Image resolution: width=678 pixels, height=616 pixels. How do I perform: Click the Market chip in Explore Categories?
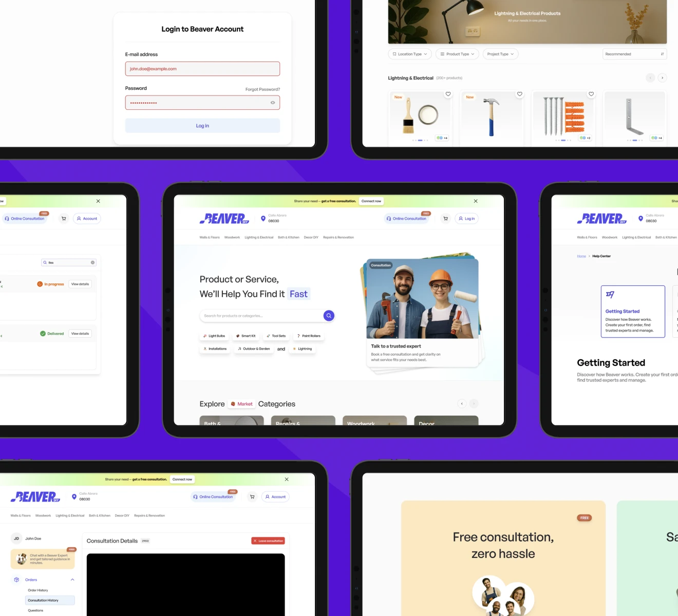(241, 404)
